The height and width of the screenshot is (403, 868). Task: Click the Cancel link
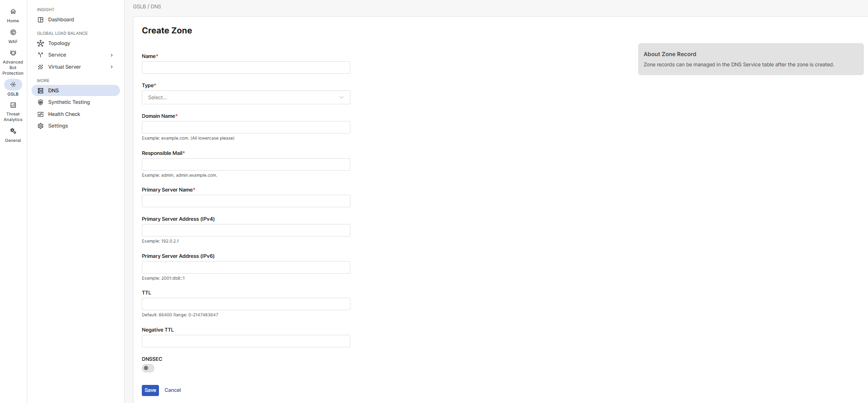pyautogui.click(x=172, y=390)
